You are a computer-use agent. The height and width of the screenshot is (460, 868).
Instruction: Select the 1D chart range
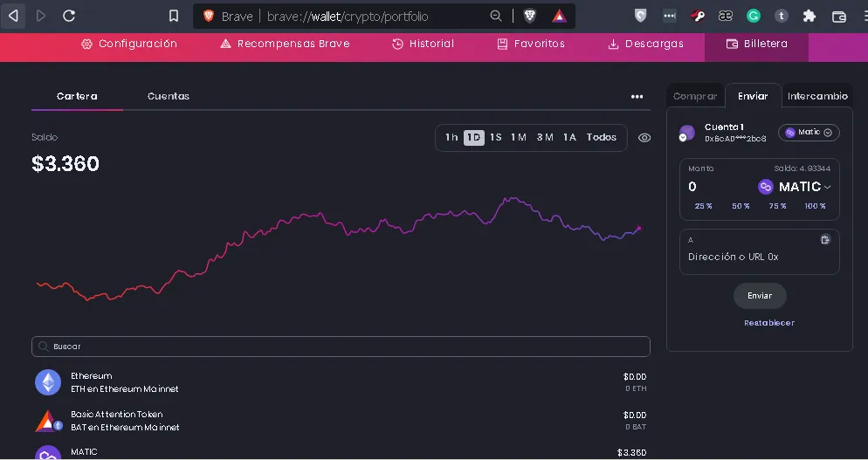pyautogui.click(x=474, y=137)
